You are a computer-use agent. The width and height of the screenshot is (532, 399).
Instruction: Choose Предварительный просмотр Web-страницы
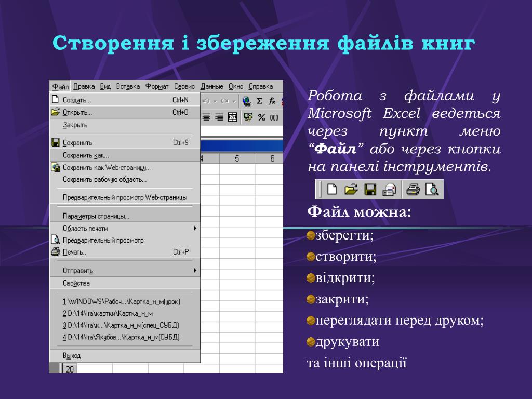pyautogui.click(x=125, y=197)
